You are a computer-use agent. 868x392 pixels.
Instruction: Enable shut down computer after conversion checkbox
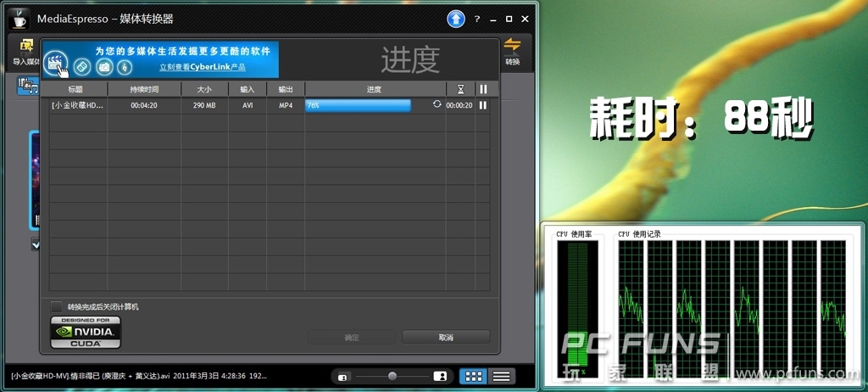tap(56, 306)
